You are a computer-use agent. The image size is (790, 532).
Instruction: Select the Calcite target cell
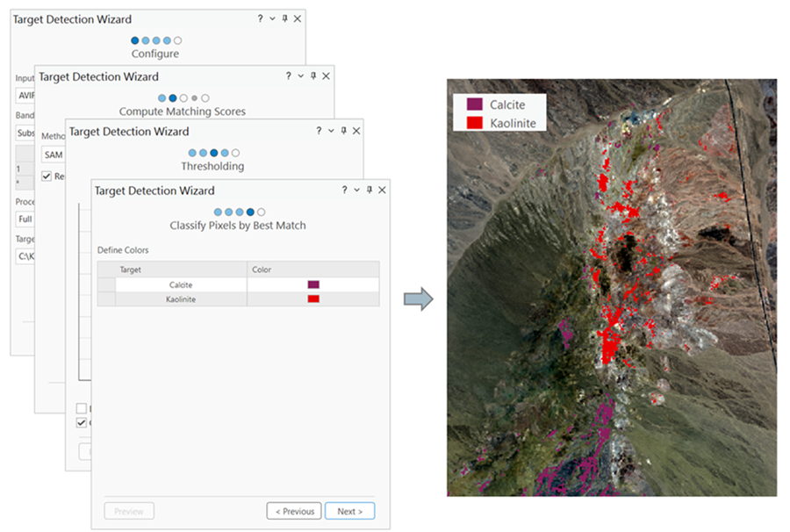pyautogui.click(x=181, y=284)
